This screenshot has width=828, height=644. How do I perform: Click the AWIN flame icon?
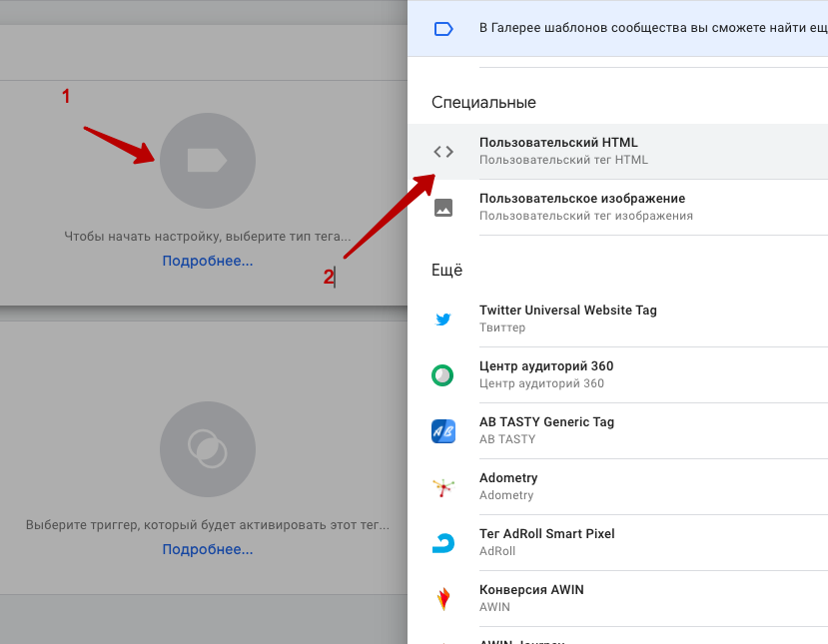pyautogui.click(x=442, y=599)
